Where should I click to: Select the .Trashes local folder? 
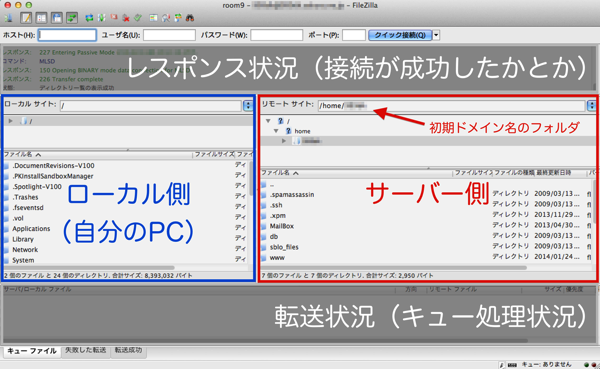[25, 197]
